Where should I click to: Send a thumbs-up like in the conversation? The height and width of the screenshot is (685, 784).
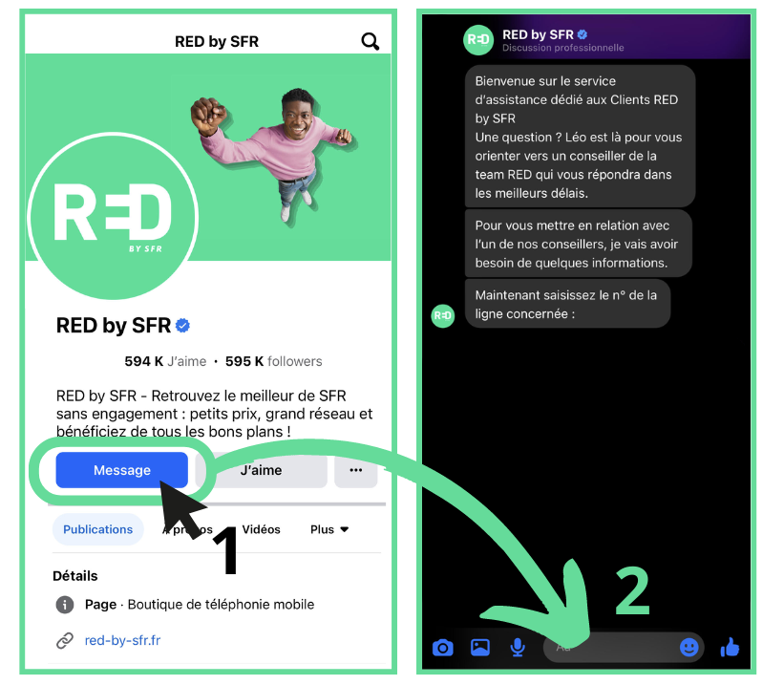pos(730,648)
